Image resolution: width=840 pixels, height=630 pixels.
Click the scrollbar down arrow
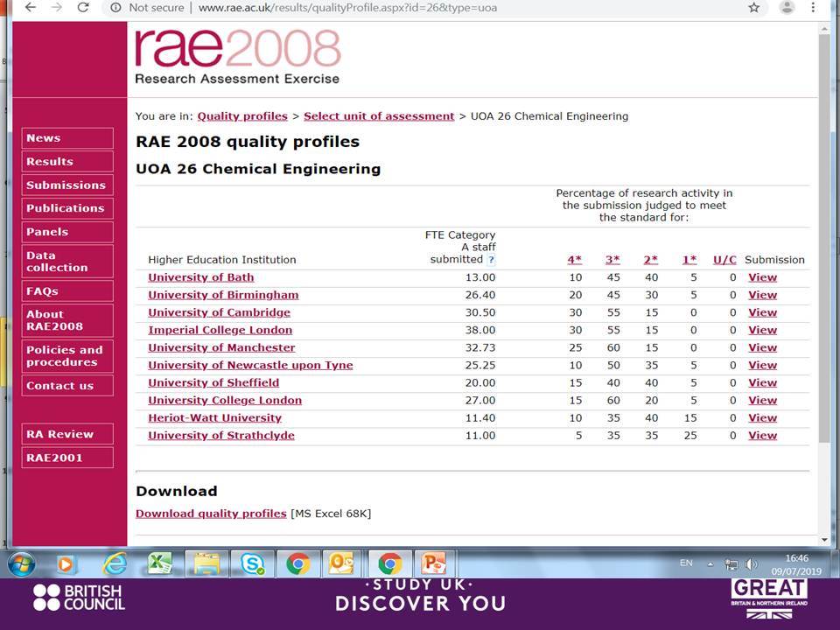tap(824, 540)
